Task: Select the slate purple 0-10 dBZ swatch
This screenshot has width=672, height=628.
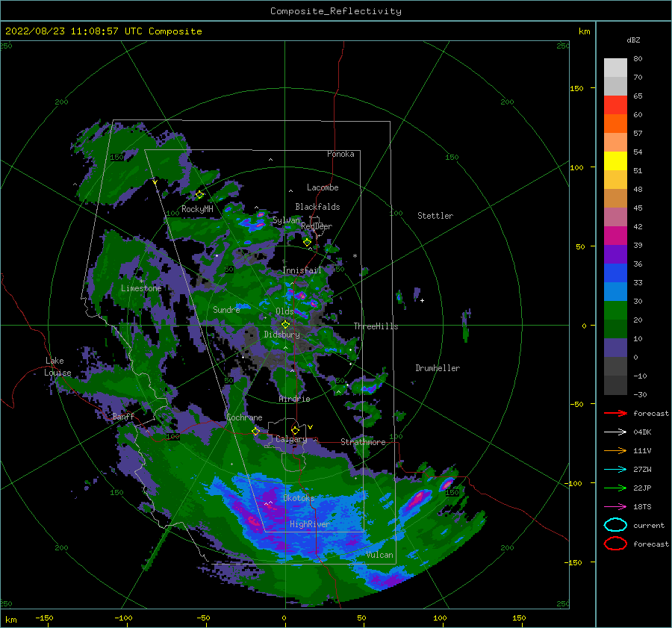Action: (615, 348)
